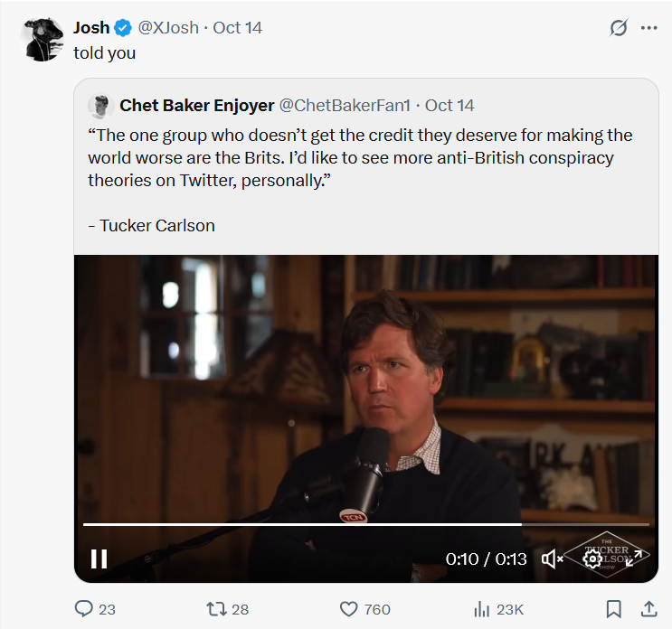Click the reply comment icon
The width and height of the screenshot is (672, 629).
(84, 609)
